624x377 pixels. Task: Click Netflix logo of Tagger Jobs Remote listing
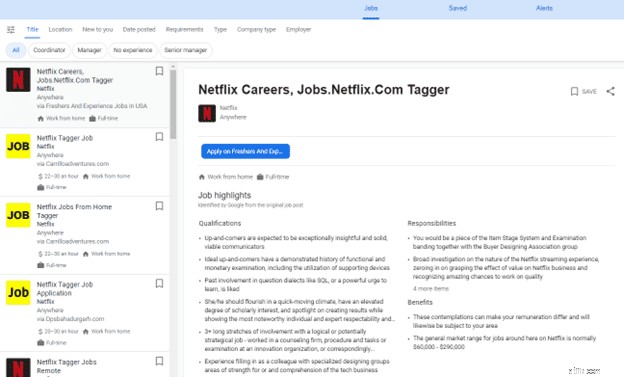coord(18,367)
